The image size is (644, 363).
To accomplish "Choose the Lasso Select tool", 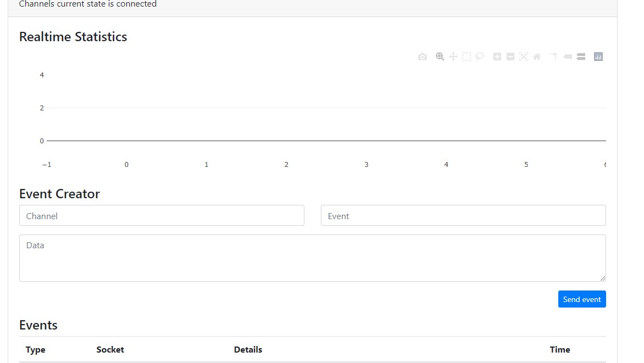I will (480, 57).
